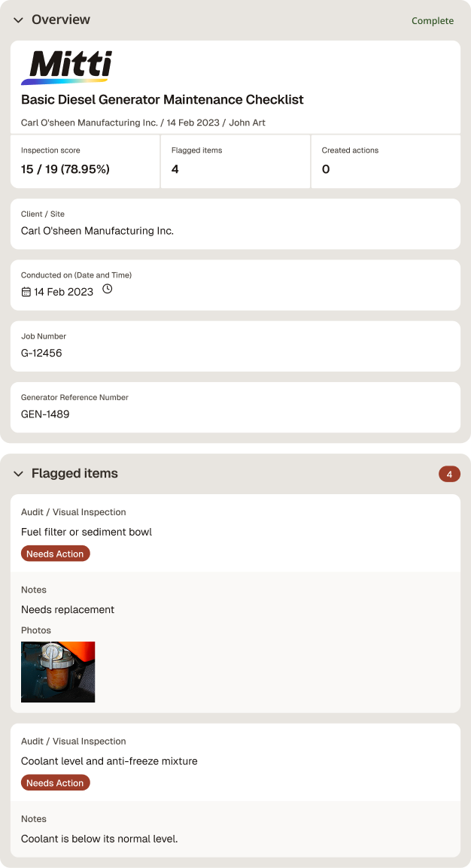
Task: Click Needs Action badge under Fuel filter
Action: (x=56, y=554)
